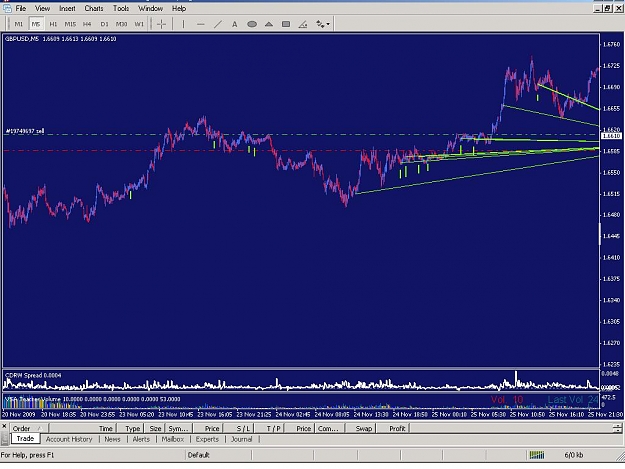Sort by the Size column header

click(x=155, y=429)
